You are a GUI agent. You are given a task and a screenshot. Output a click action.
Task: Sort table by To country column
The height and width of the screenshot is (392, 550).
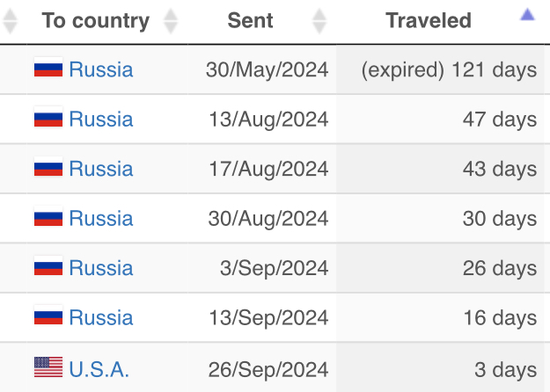click(95, 21)
